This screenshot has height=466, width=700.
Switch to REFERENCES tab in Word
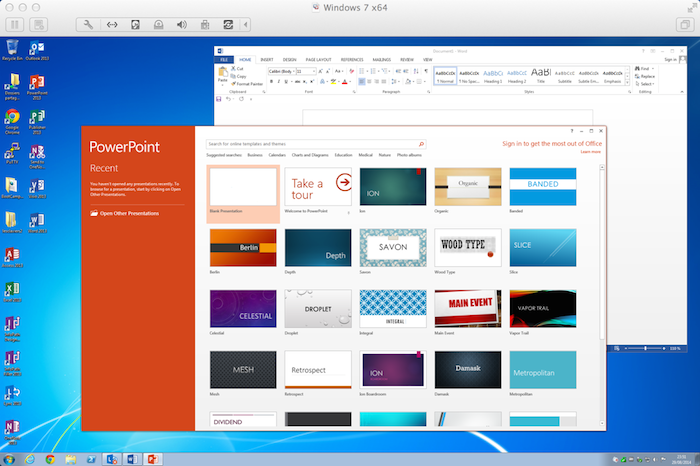click(352, 59)
